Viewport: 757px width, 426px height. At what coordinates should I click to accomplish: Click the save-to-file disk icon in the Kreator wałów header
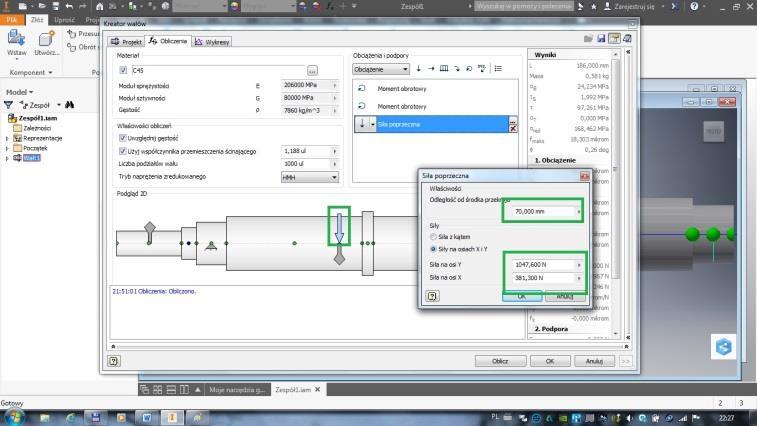point(601,39)
